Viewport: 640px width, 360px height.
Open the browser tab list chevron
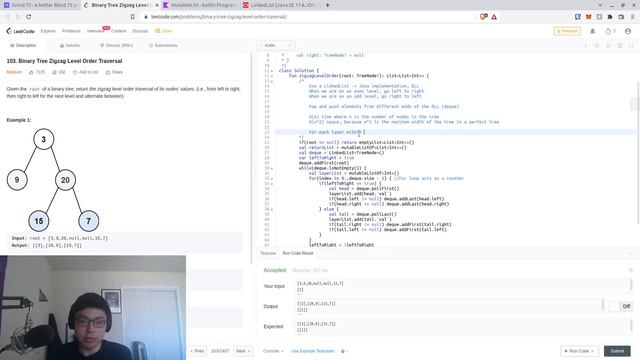(600, 5)
